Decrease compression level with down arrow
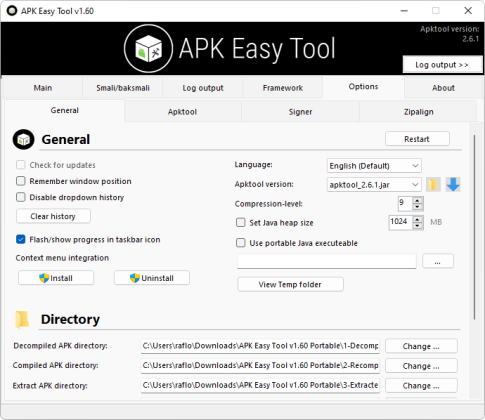The image size is (485, 420). pos(417,207)
